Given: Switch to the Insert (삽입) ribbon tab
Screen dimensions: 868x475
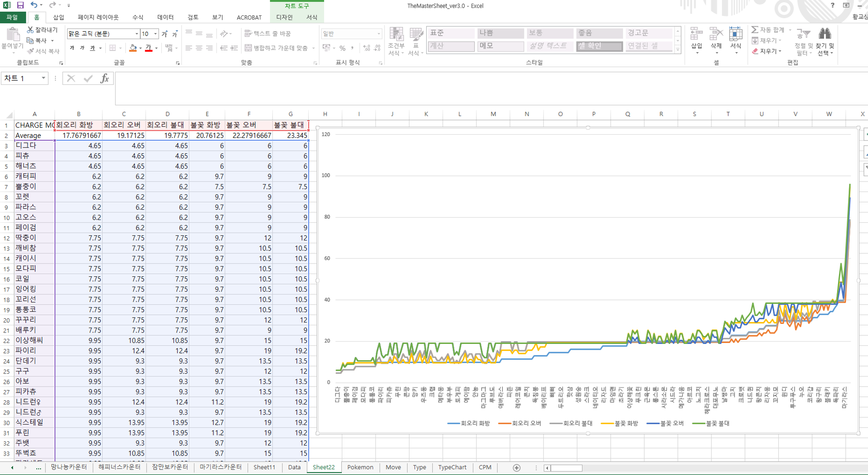Looking at the screenshot, I should [x=59, y=17].
